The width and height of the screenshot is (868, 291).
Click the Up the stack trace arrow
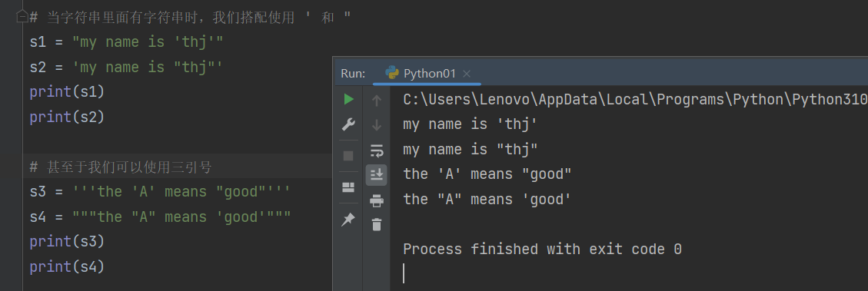377,100
